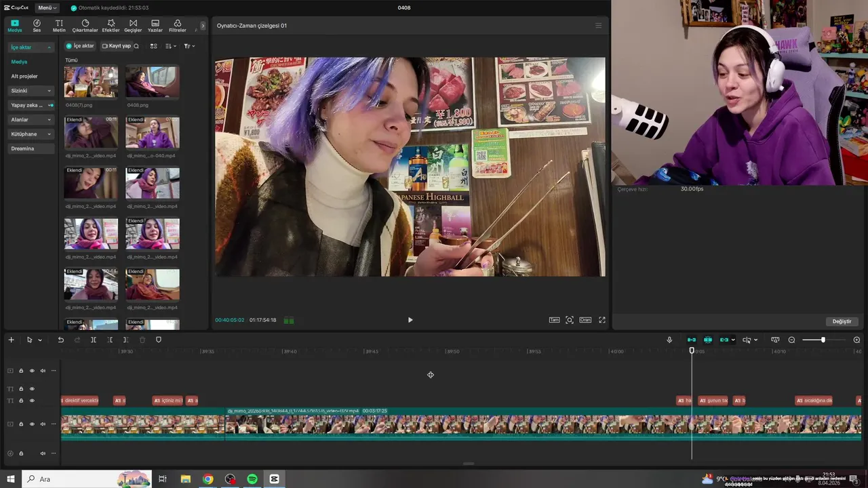
Task: Show more tabs with right chevron
Action: (x=203, y=26)
